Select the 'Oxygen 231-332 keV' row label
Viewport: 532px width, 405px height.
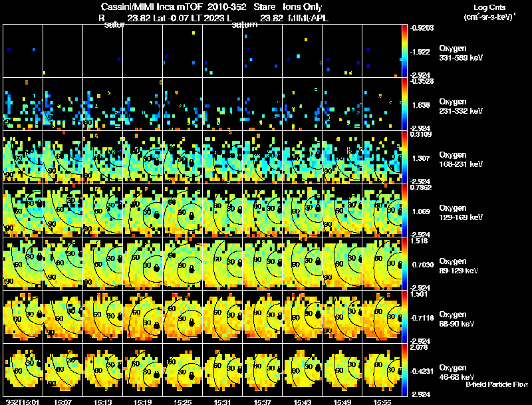[461, 106]
